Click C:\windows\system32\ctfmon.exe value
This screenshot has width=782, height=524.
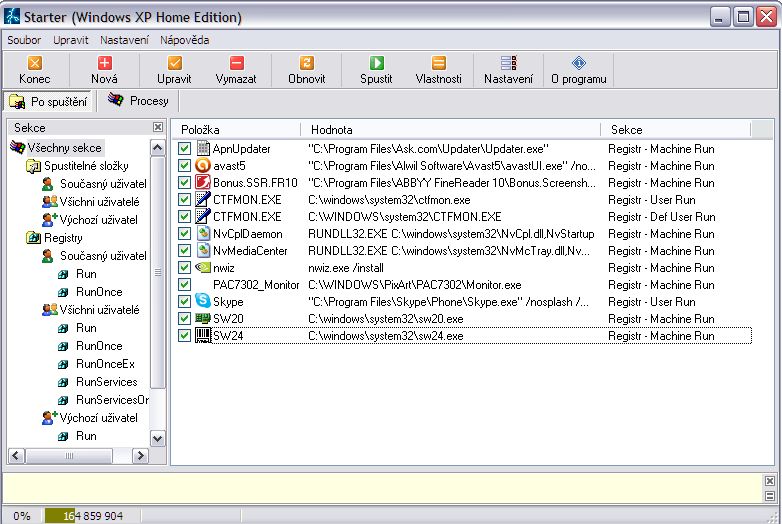point(389,200)
